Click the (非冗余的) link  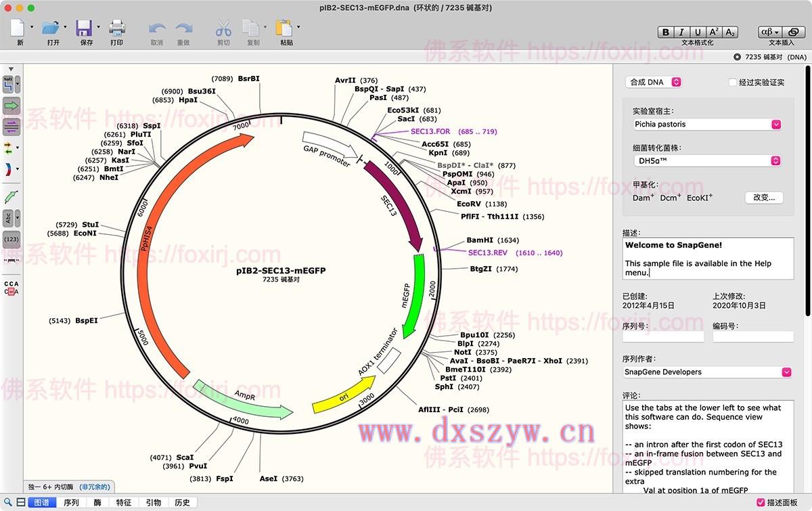95,487
